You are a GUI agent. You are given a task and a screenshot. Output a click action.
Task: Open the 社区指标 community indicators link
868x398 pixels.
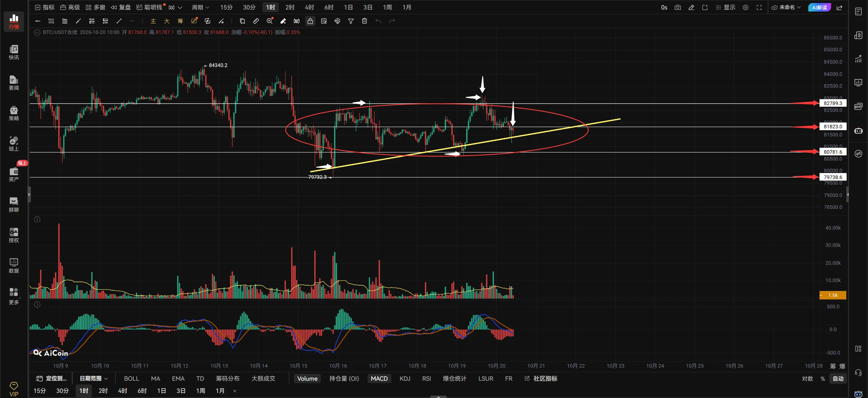coord(541,378)
